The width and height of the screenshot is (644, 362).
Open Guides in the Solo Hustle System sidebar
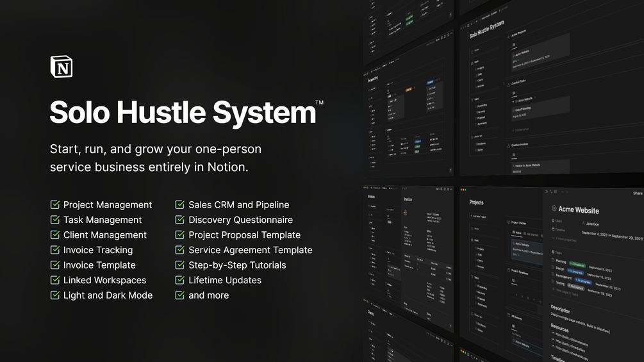click(480, 150)
